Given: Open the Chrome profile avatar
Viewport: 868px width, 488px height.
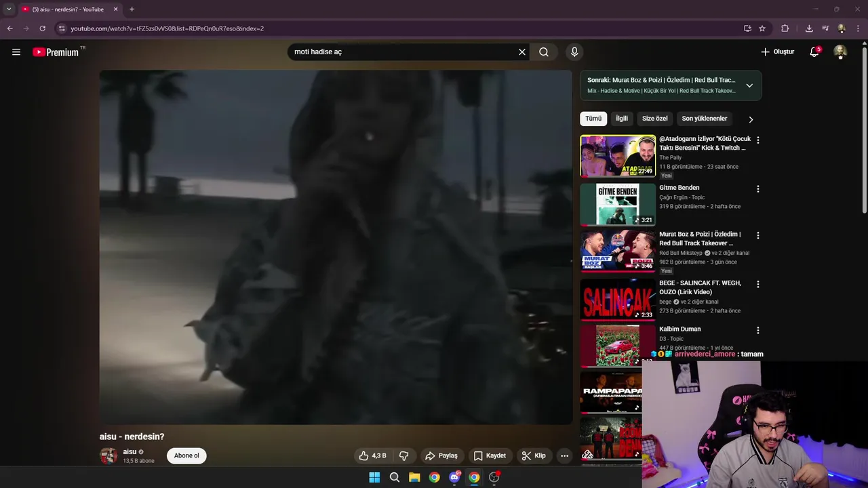Looking at the screenshot, I should pyautogui.click(x=842, y=28).
